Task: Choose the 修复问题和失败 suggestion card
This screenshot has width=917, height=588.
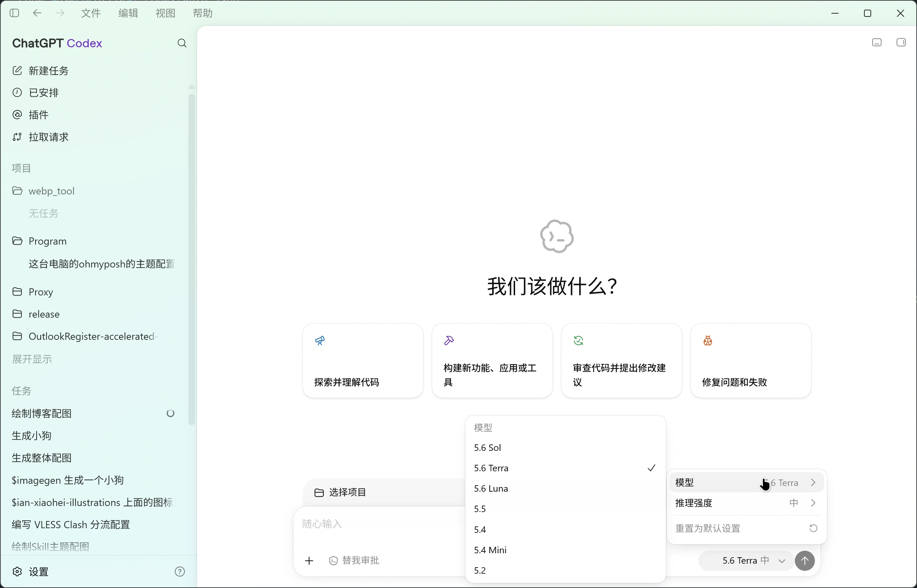Action: (x=751, y=361)
